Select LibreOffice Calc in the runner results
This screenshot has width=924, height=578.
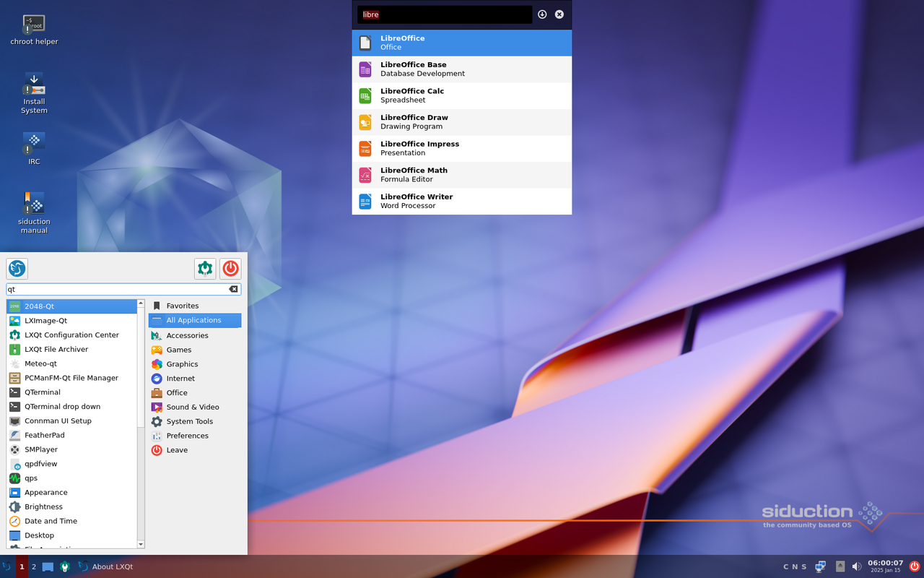coord(462,95)
